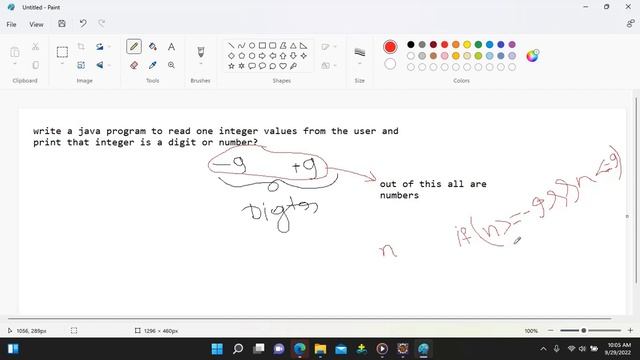
Task: Open the Flip dropdown arrow
Action: pos(109,65)
